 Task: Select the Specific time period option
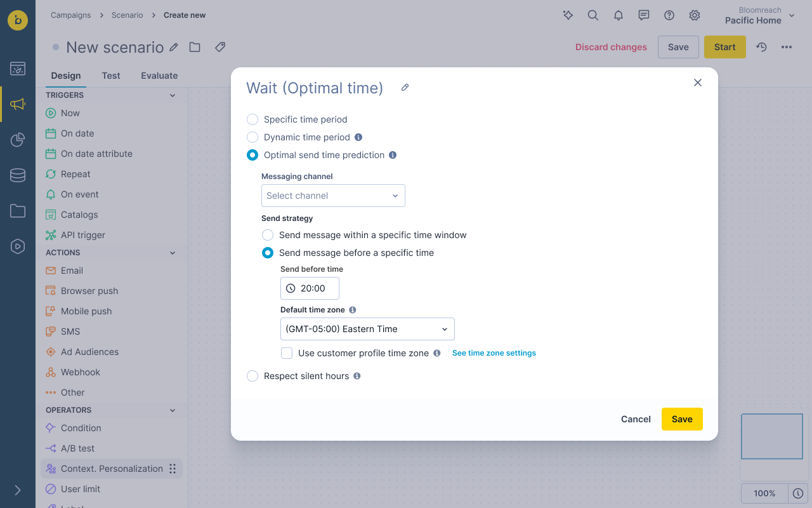point(252,119)
